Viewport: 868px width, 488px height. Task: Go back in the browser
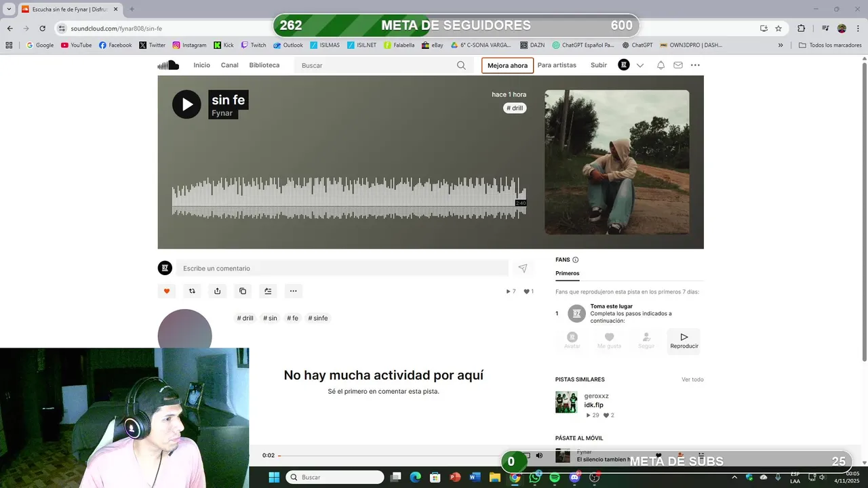click(x=10, y=28)
